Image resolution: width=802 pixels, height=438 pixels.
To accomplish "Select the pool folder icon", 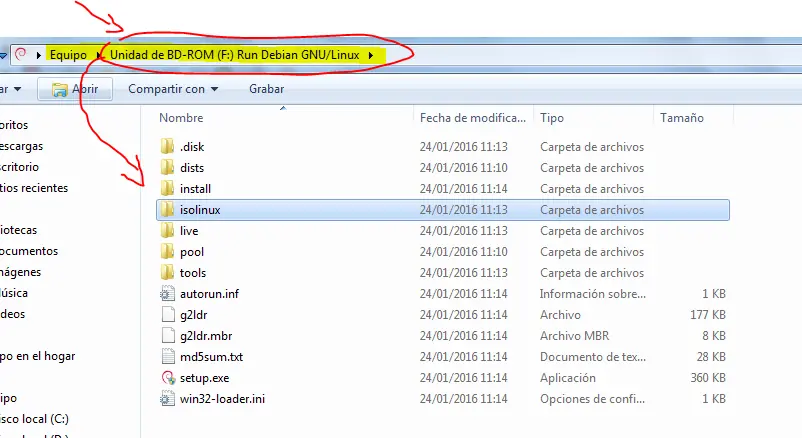I will [x=167, y=252].
